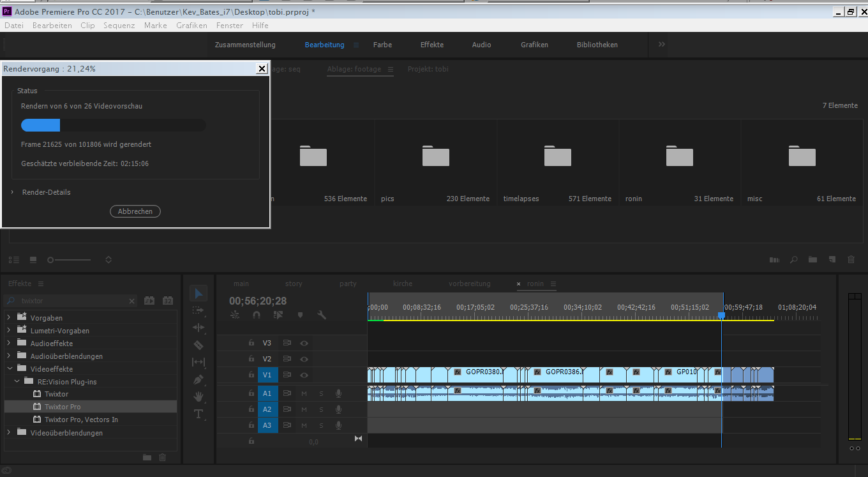Click the add marker icon in timeline

(300, 315)
